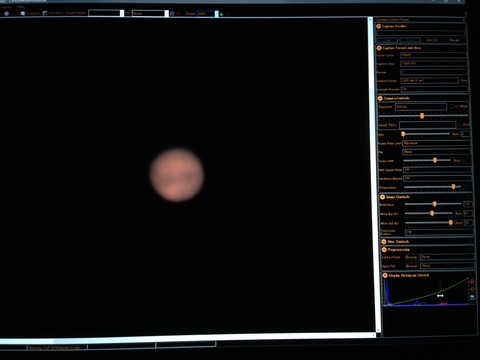Open the Binning dropdown

(434, 72)
